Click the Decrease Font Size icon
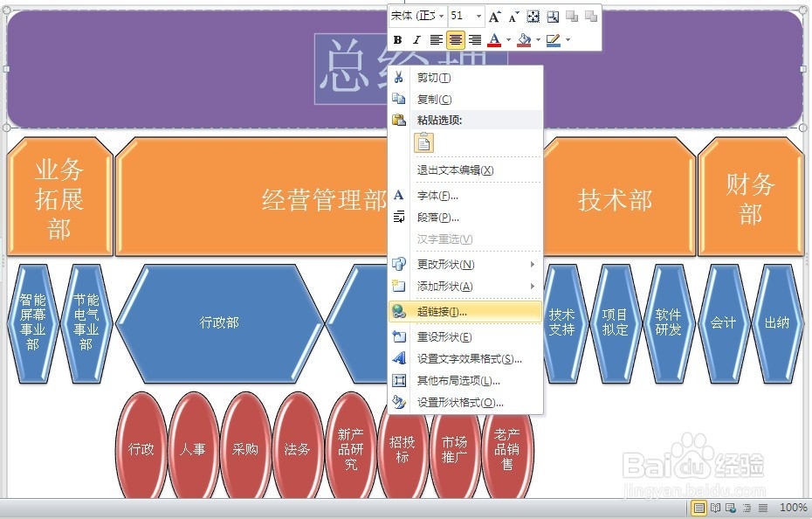 pyautogui.click(x=512, y=17)
